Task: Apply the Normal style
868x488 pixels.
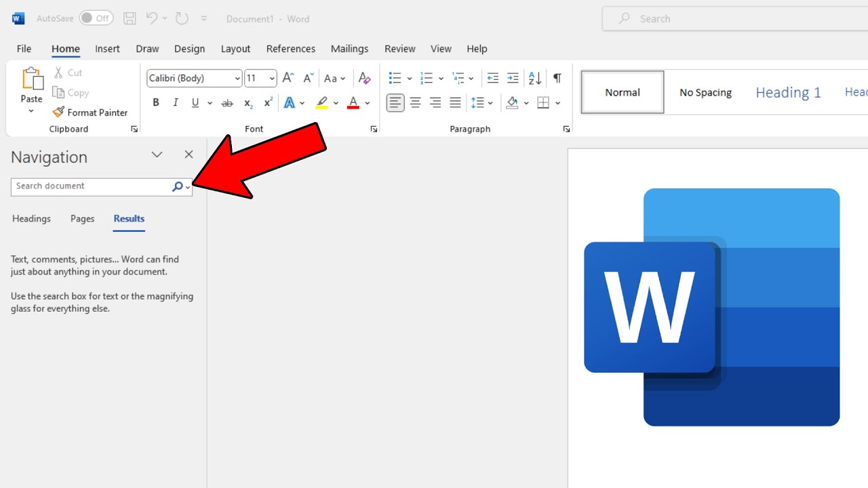Action: click(x=623, y=92)
